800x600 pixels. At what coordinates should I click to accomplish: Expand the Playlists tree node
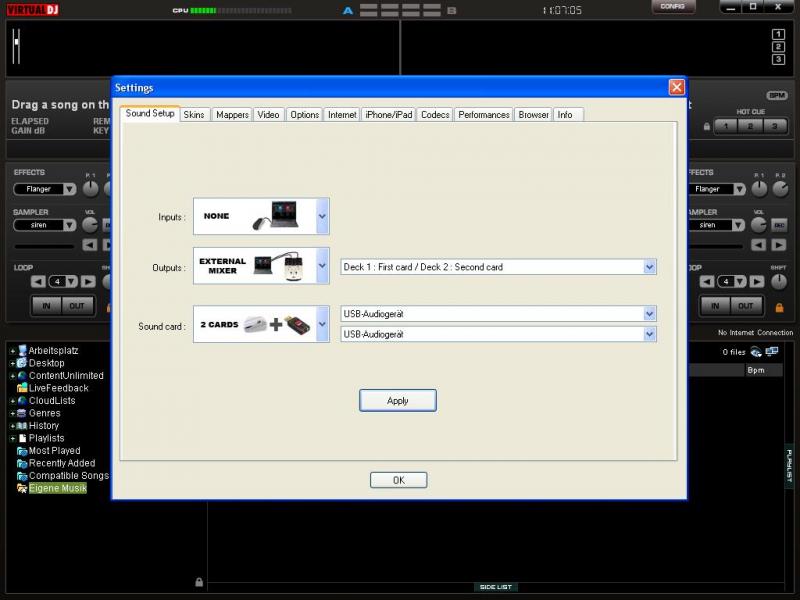coord(12,438)
